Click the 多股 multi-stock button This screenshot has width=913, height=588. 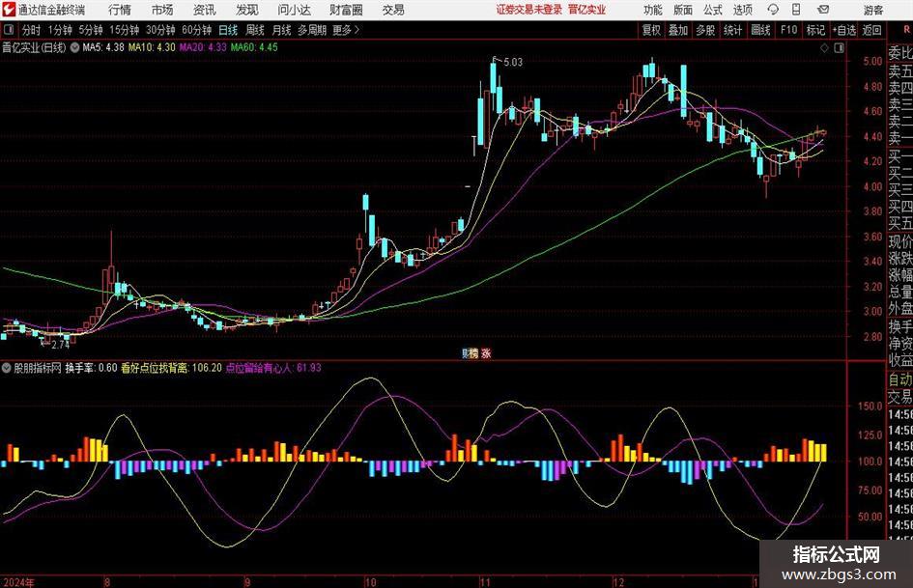coord(705,30)
